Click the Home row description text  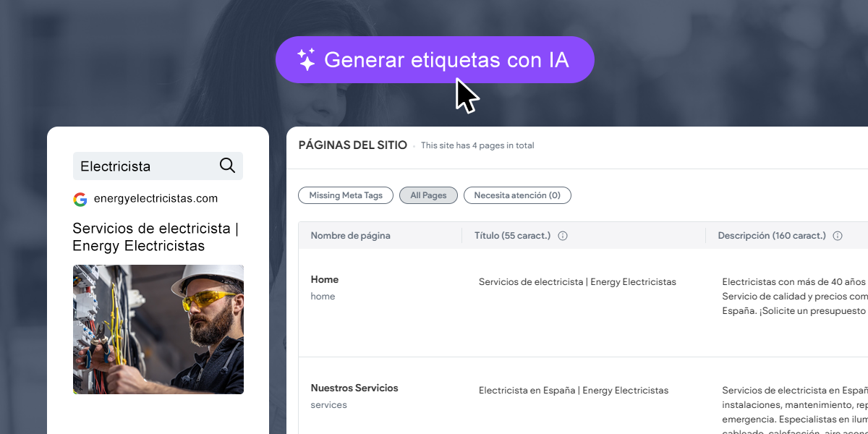(795, 296)
